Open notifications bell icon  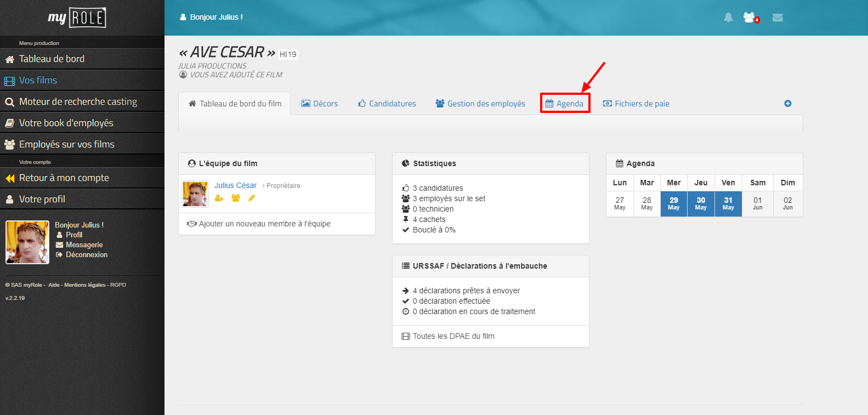coord(728,18)
